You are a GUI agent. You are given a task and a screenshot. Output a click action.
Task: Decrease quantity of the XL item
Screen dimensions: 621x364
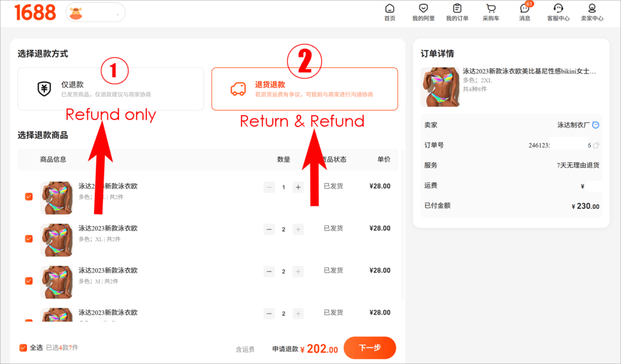point(269,229)
